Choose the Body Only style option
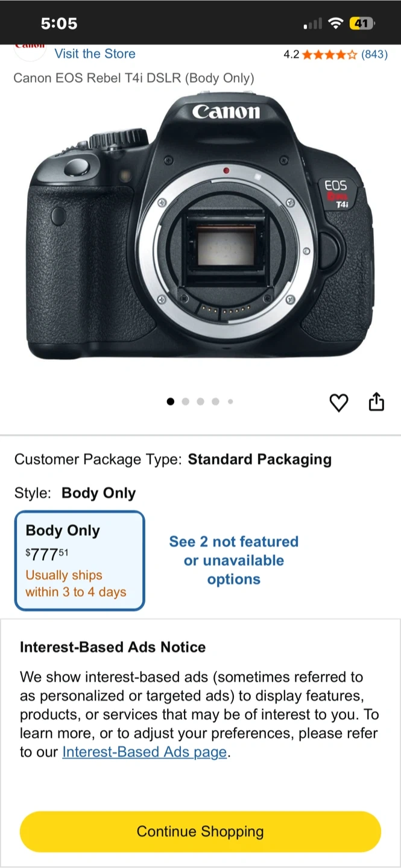Screen dimensions: 401x868 click(x=80, y=561)
